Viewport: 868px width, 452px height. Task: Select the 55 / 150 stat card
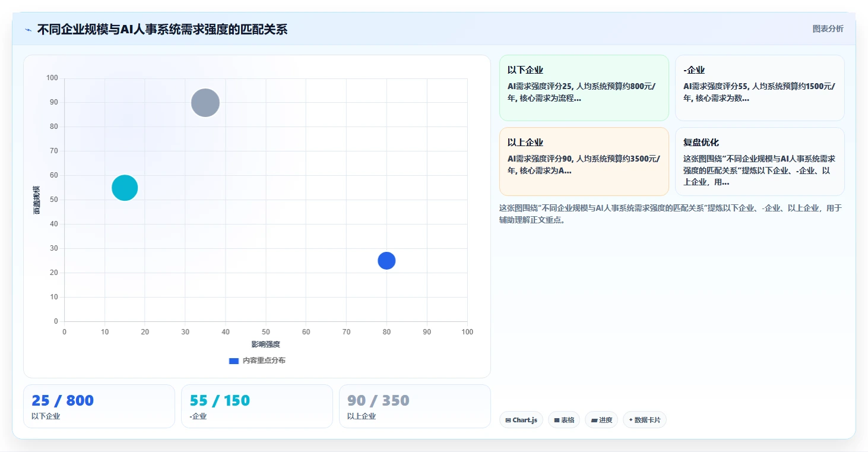[257, 406]
